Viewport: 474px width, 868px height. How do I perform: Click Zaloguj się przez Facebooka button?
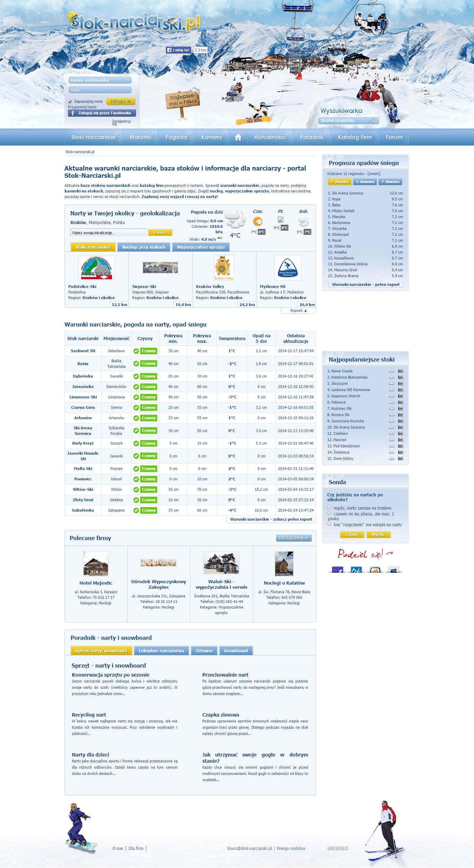(x=102, y=113)
